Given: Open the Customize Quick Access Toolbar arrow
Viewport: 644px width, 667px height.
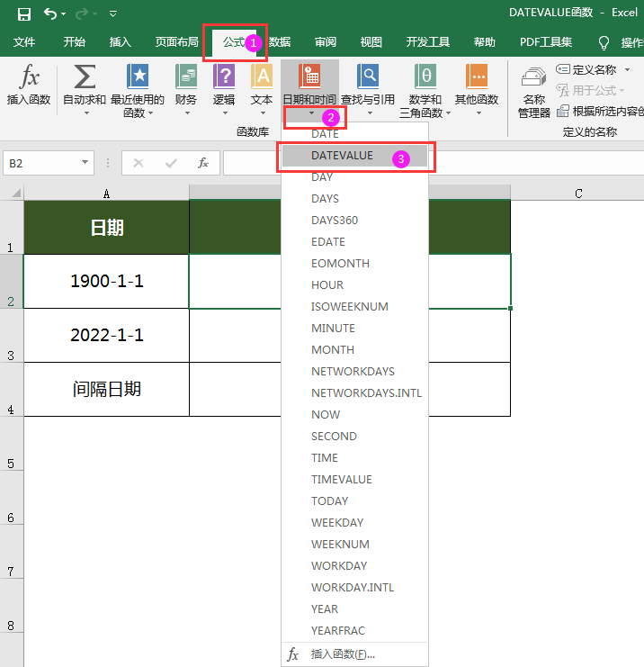Looking at the screenshot, I should point(112,14).
